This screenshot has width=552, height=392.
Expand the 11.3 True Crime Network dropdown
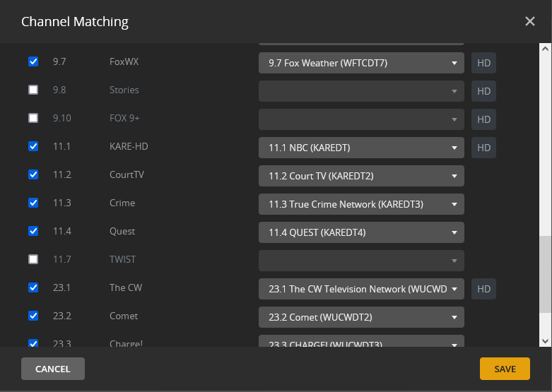[x=361, y=204]
